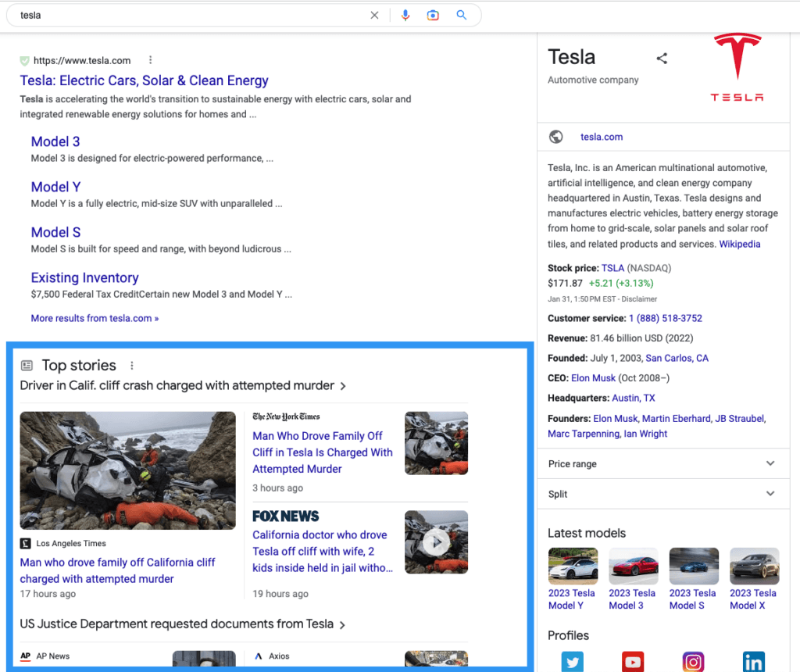800x672 pixels.
Task: Open Tesla's Instagram profile icon
Action: click(694, 662)
